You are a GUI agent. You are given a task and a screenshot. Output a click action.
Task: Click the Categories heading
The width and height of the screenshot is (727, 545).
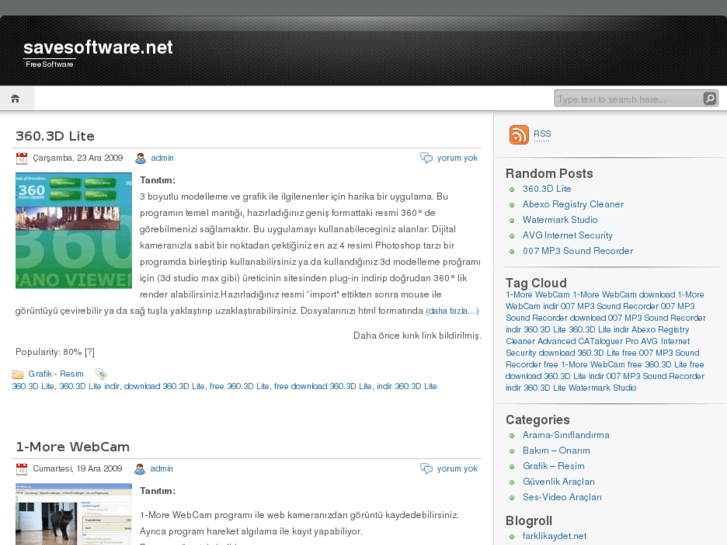[537, 420]
